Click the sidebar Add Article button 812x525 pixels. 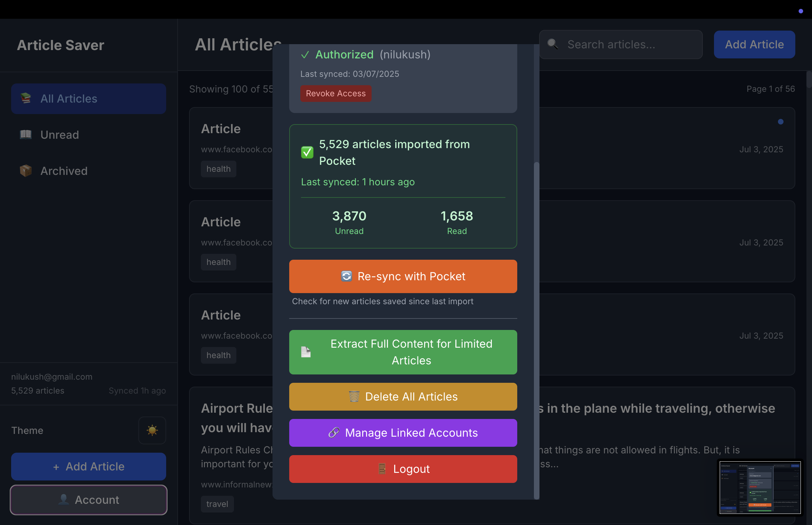coord(88,467)
